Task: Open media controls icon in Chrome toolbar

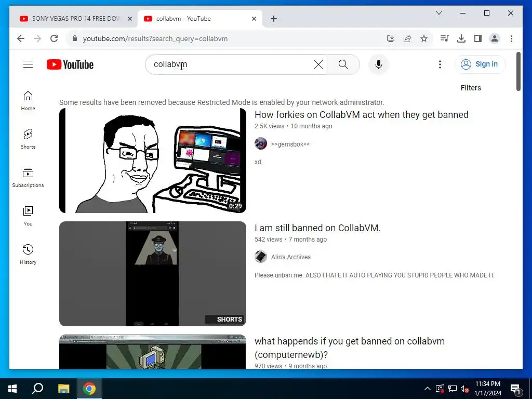Action: pyautogui.click(x=444, y=38)
